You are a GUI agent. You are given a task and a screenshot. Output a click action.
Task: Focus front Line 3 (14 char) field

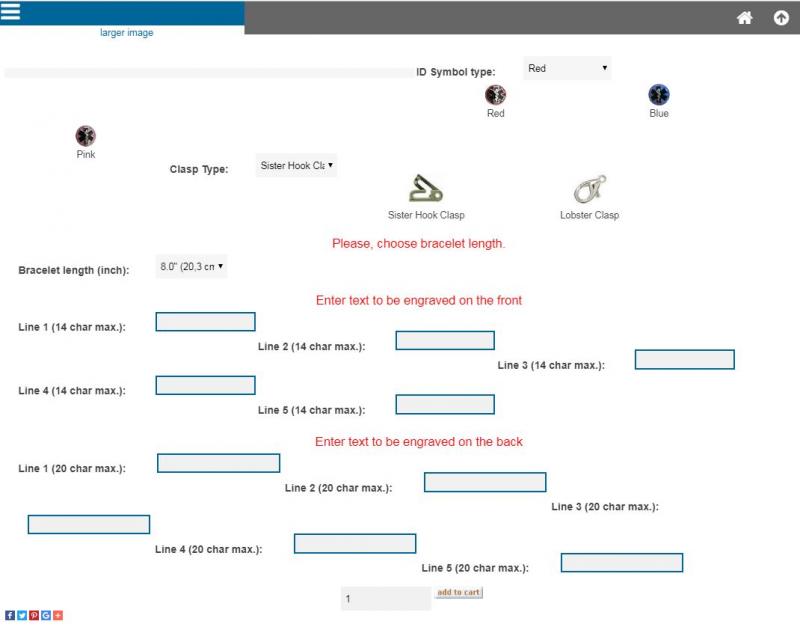(685, 359)
